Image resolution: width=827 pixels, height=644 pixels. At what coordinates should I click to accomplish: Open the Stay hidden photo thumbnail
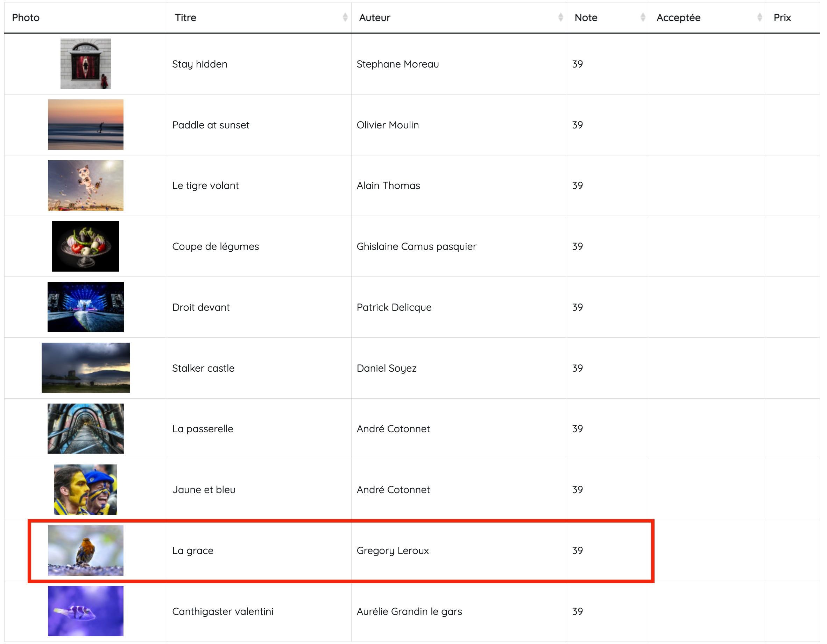point(86,64)
